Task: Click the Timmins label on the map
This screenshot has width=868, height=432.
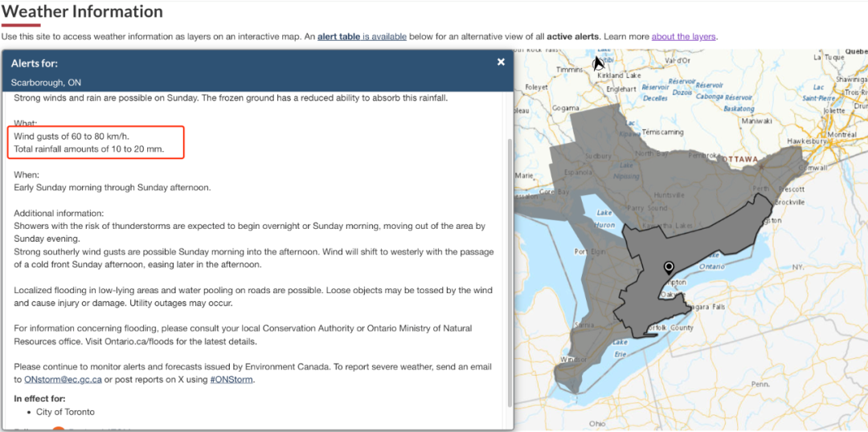Action: coord(569,70)
